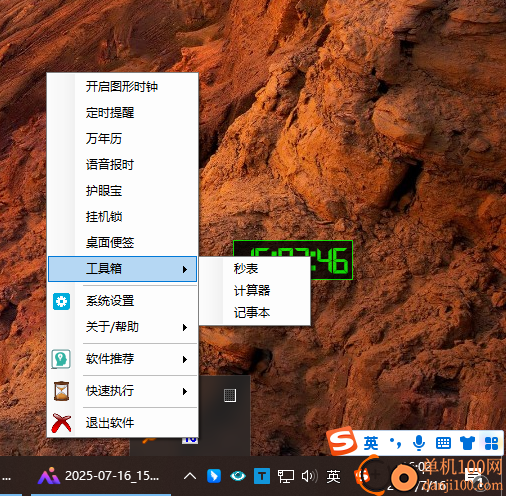Expand the 快速执行 submenu arrow
This screenshot has height=496, width=506.
point(185,391)
